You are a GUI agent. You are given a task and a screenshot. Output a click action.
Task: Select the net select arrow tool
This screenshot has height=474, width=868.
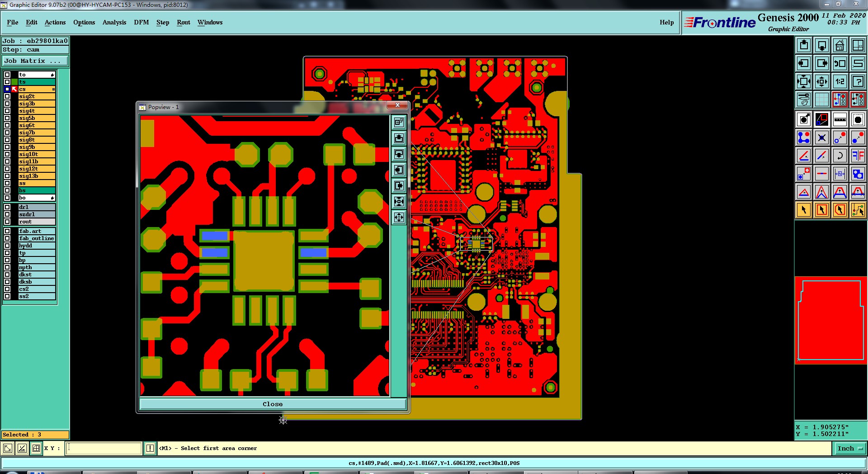pyautogui.click(x=858, y=210)
